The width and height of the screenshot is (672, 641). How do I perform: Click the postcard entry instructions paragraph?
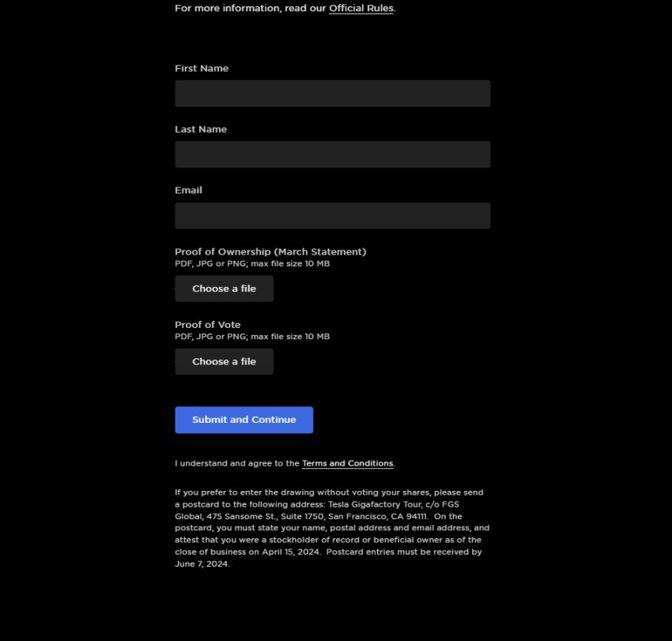[332, 528]
